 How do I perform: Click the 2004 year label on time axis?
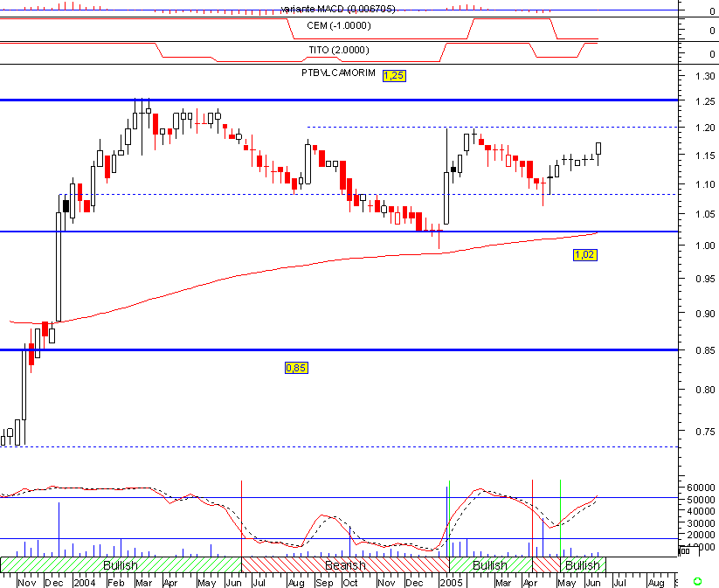point(85,583)
